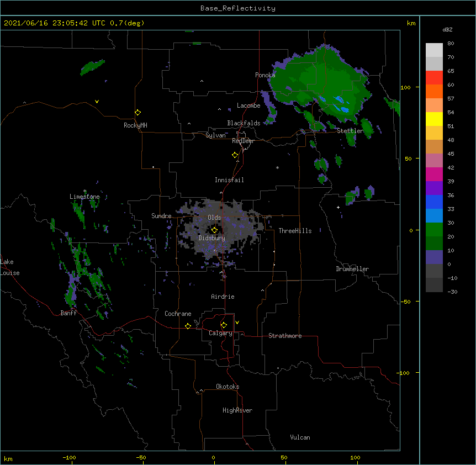This screenshot has width=476, height=465.
Task: Click the Ponoka city label
Action: pyautogui.click(x=265, y=75)
